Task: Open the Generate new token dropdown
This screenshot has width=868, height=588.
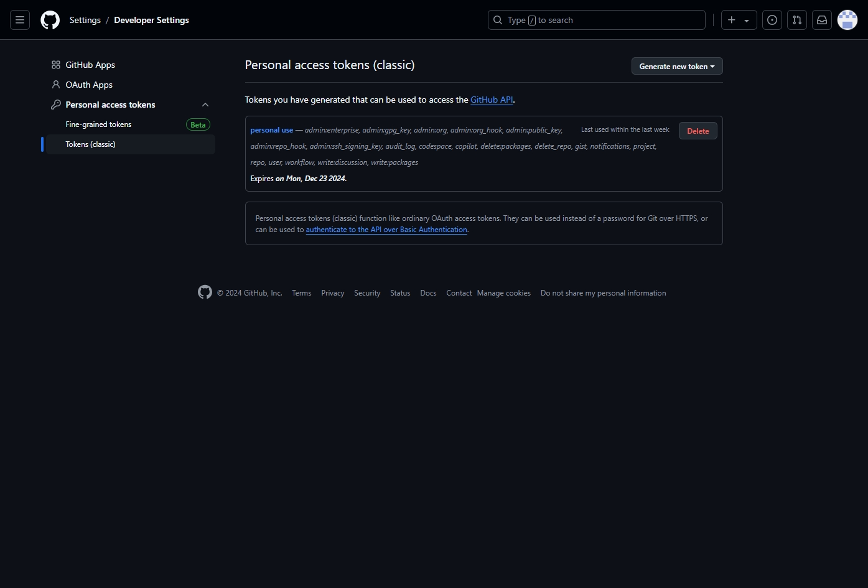Action: point(677,66)
